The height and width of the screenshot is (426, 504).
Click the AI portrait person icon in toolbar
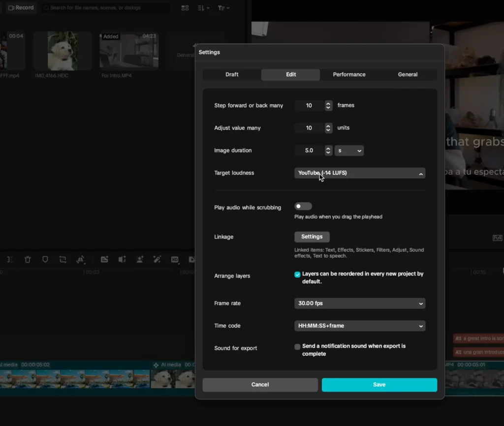point(140,259)
